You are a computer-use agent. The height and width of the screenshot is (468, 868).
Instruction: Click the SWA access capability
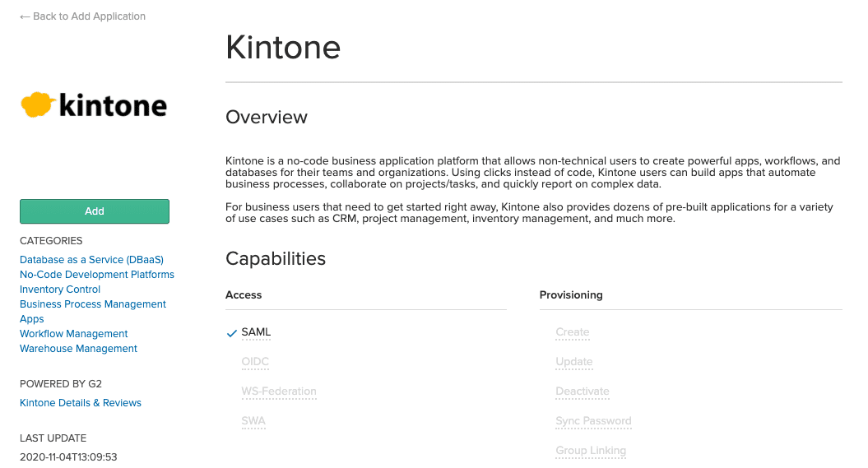pos(253,421)
